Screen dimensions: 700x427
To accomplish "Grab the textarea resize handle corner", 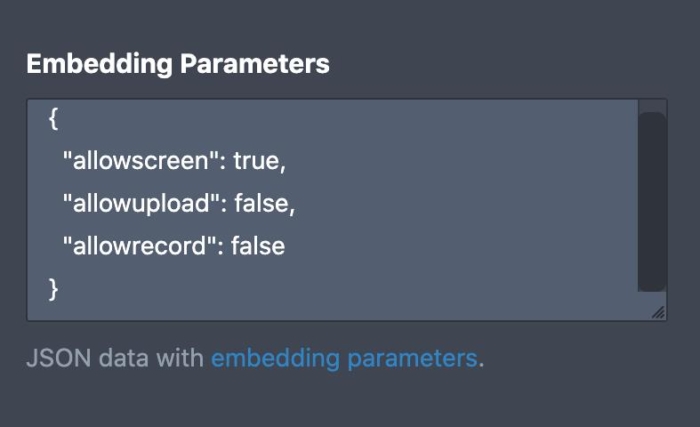I will 658,313.
